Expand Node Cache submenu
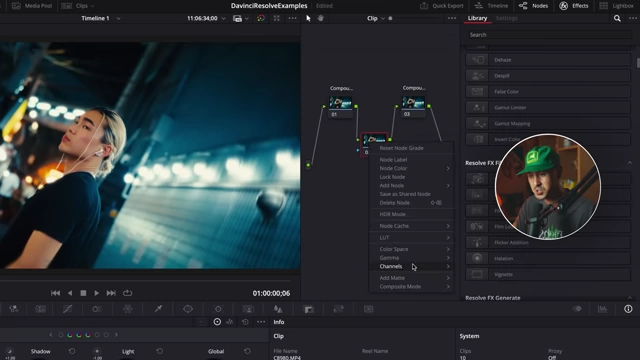This screenshot has width=640, height=360. tap(411, 226)
